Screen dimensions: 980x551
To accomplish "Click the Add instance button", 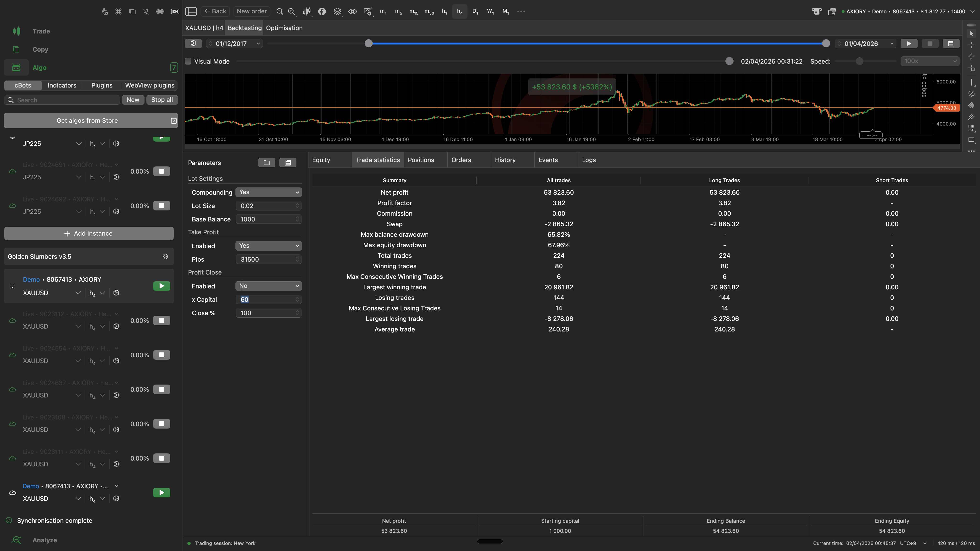I will tap(89, 233).
